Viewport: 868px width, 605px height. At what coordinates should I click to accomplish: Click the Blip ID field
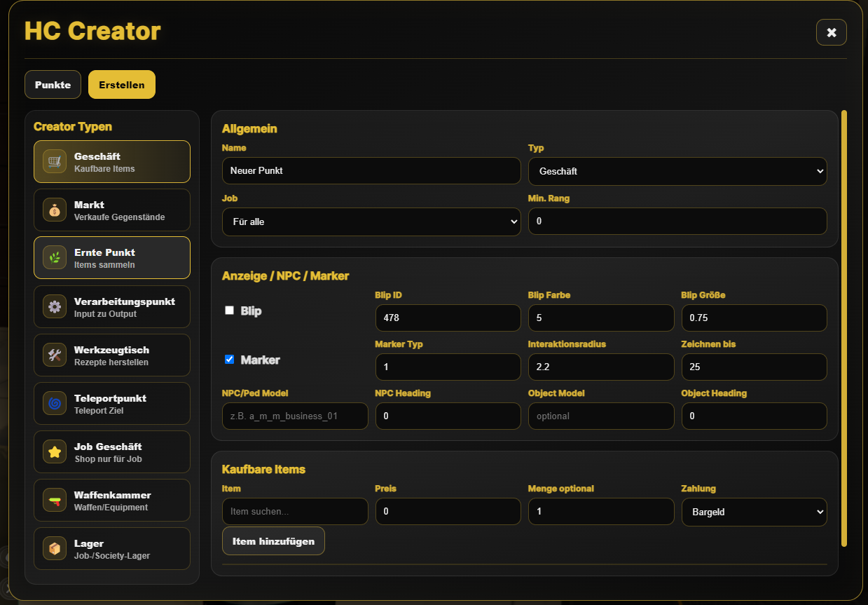448,318
